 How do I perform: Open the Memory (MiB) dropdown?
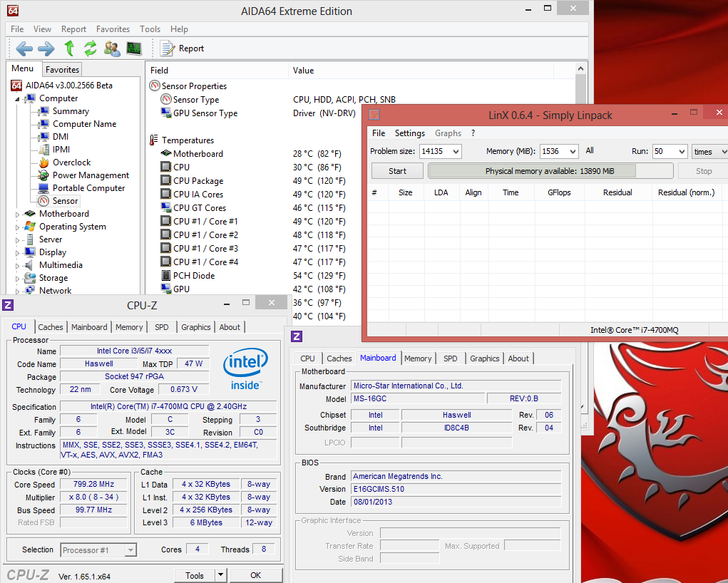573,152
